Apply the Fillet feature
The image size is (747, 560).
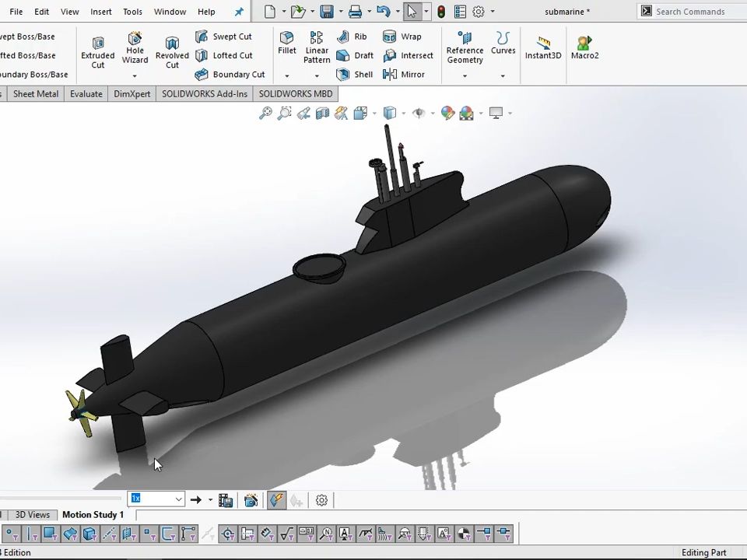[x=287, y=43]
